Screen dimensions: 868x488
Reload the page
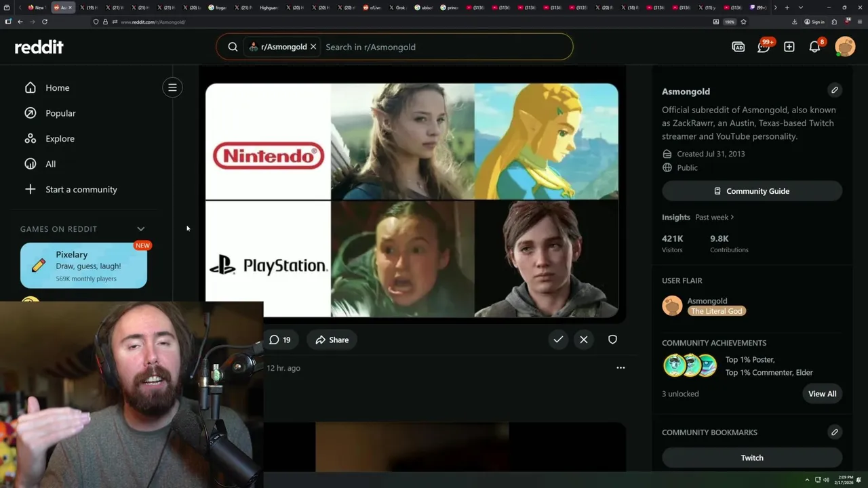[45, 22]
